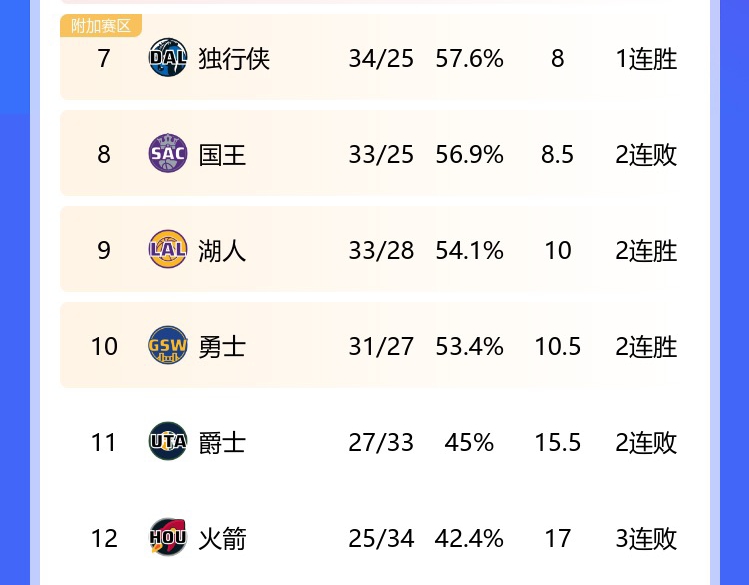Click the 53.4% win percentage
The width and height of the screenshot is (749, 585).
coord(469,347)
